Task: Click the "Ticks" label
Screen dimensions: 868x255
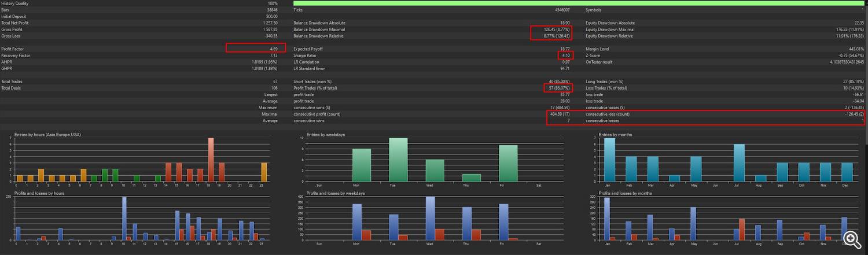Action: (x=298, y=10)
